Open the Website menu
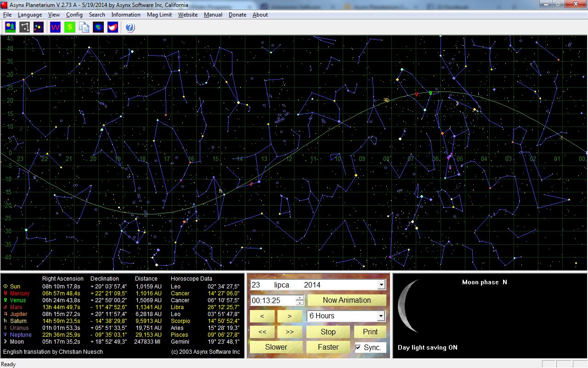 click(188, 15)
